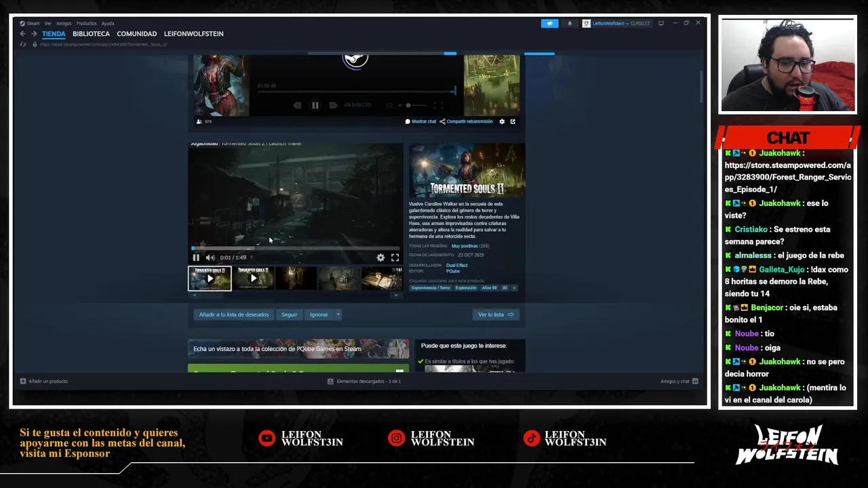
Task: Select the 3D tag
Action: pyautogui.click(x=505, y=288)
